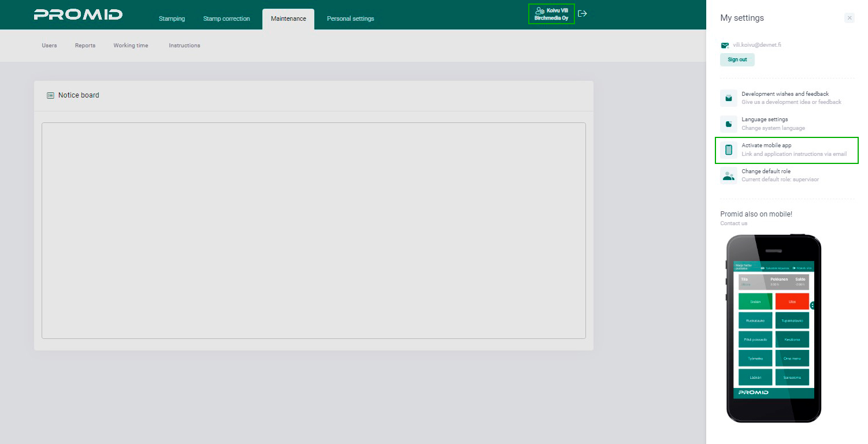This screenshot has height=444, width=868.
Task: Select Working time
Action: [131, 45]
